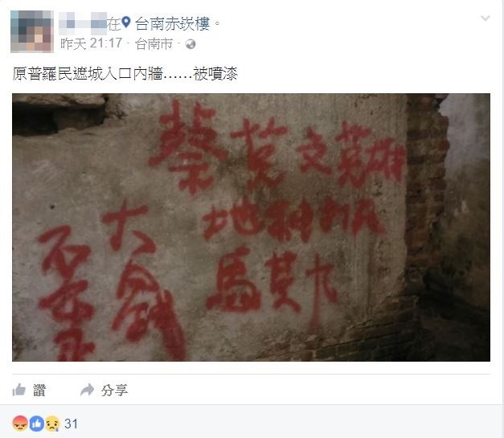504x438 pixels.
Task: Click the 分享 share button label
Action: (114, 391)
